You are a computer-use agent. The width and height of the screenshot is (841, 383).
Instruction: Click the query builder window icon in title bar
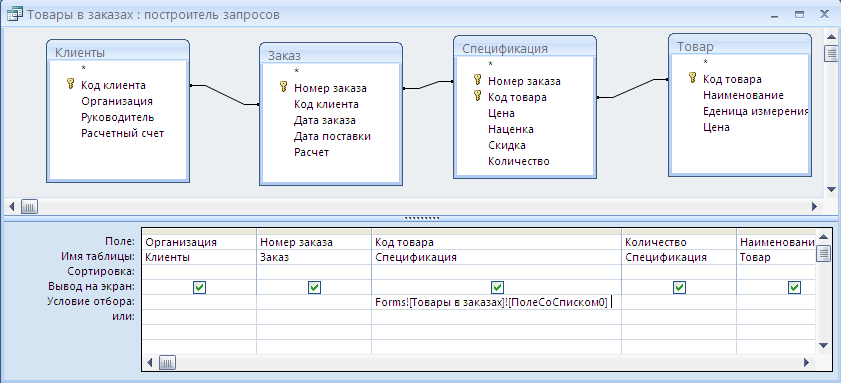tap(14, 14)
